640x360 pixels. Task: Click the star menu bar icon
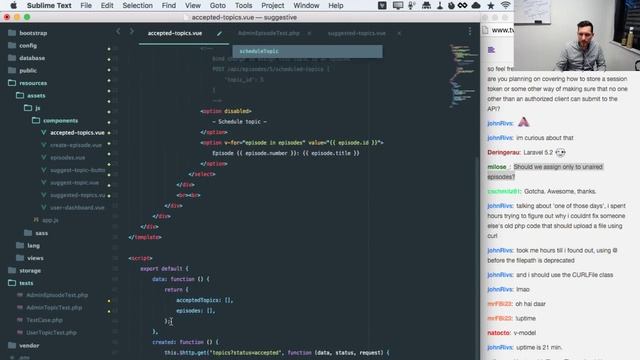(491, 5)
